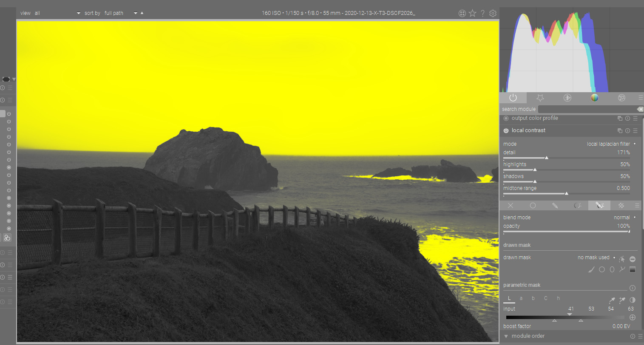Add a gradient drawn mask
This screenshot has height=345, width=644.
(633, 269)
